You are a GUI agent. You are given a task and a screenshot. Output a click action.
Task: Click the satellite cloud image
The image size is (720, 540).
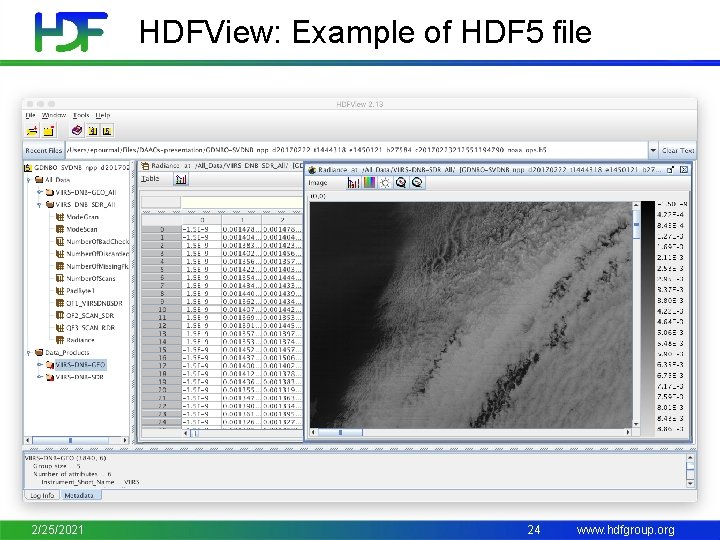tap(471, 315)
